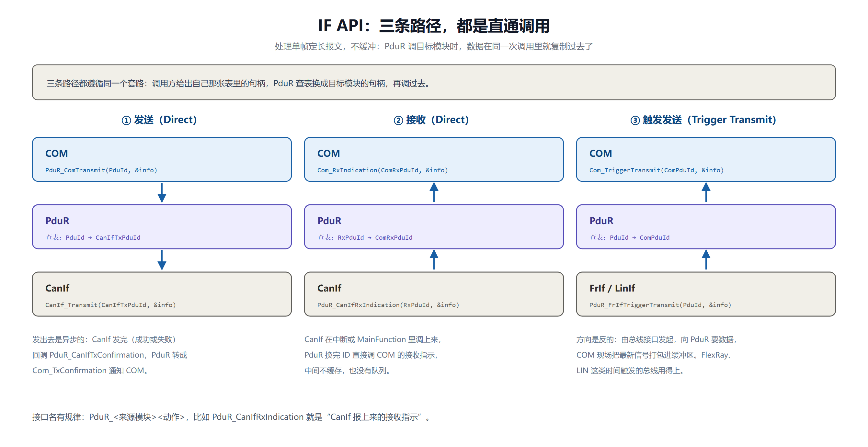Click lookup text 'PduId → CanIfTxPduId'
The image size is (868, 447).
[x=103, y=238]
